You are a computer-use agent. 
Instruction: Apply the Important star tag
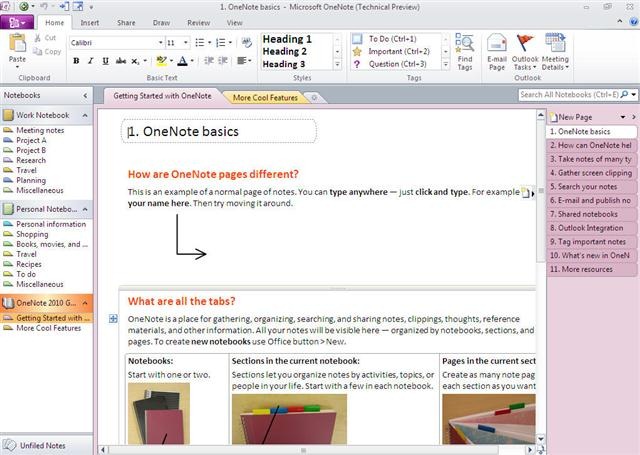click(x=357, y=51)
